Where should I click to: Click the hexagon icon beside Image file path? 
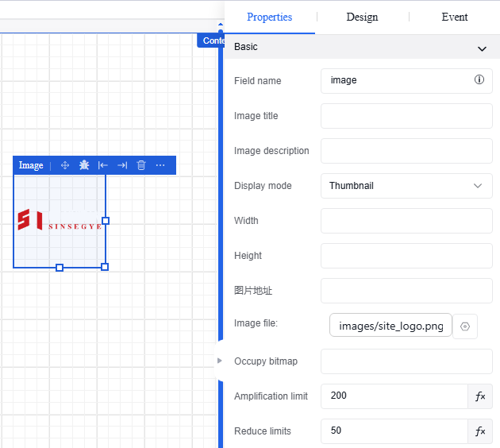tap(465, 326)
